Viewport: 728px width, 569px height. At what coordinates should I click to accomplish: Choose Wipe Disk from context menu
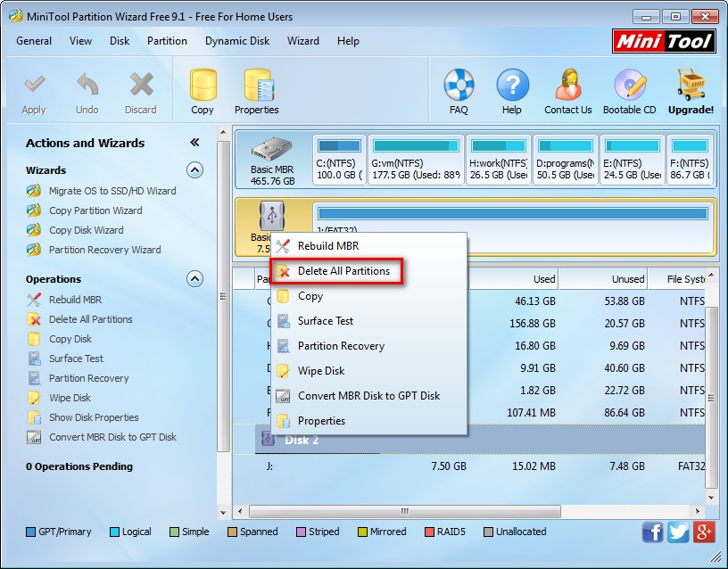point(368,371)
